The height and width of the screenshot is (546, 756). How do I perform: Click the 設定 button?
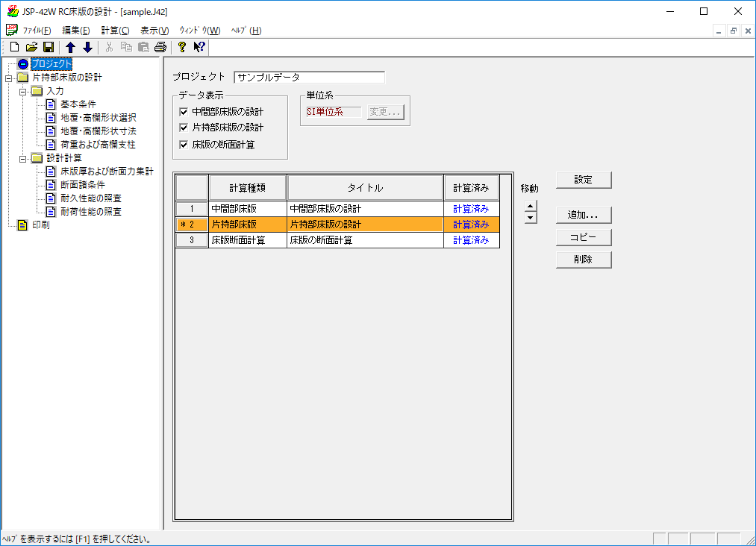pos(584,180)
